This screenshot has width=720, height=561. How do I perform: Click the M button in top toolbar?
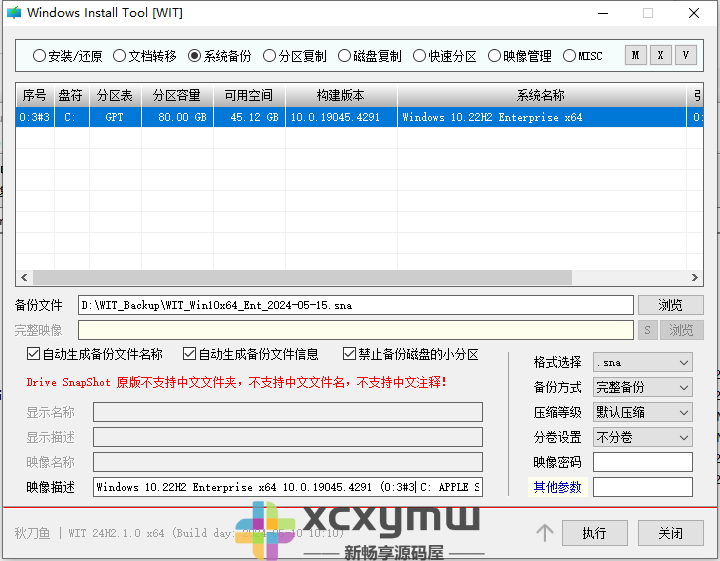click(636, 56)
